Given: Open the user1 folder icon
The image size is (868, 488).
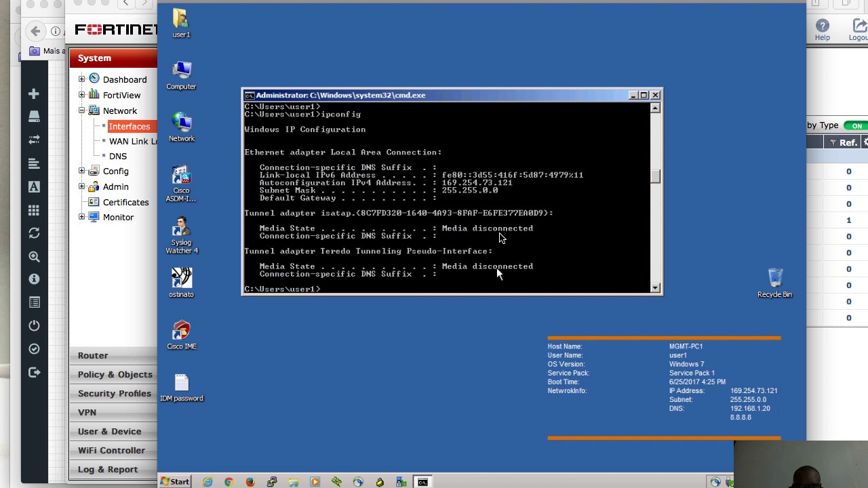Looking at the screenshot, I should pos(181,23).
